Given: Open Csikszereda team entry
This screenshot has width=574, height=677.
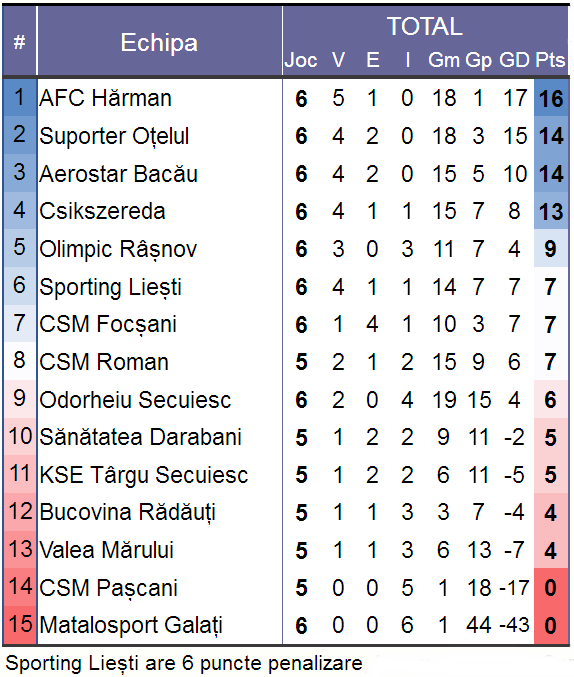Looking at the screenshot, I should [102, 211].
